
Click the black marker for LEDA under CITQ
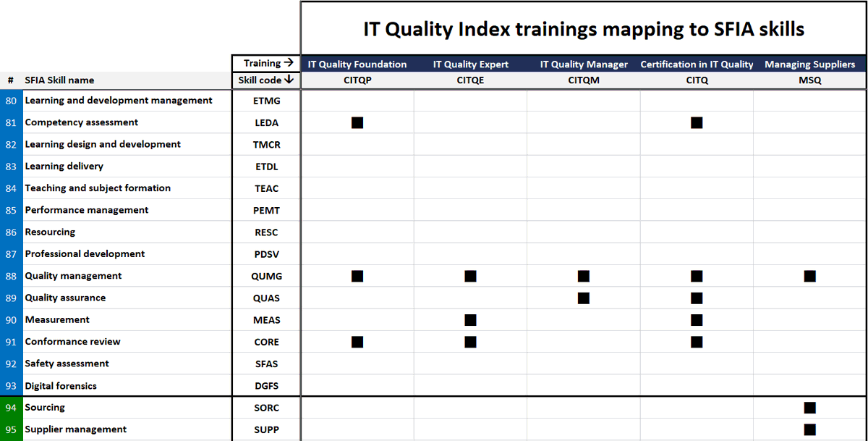click(x=697, y=122)
